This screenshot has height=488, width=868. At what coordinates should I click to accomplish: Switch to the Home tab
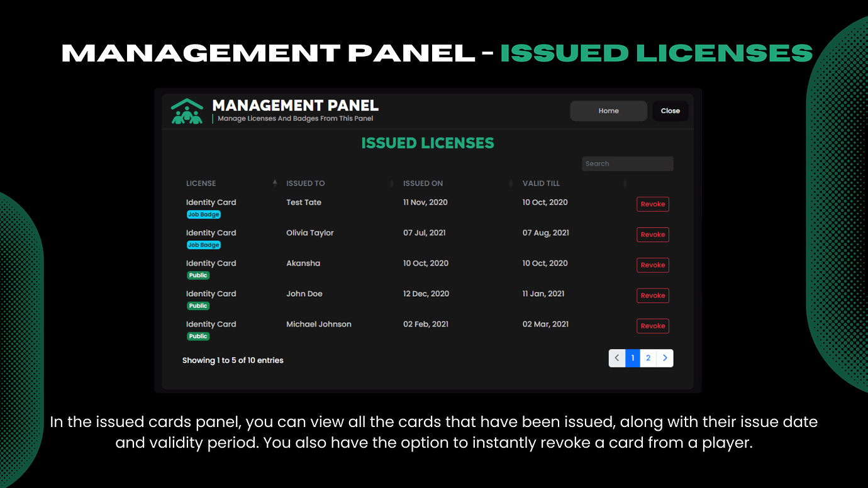608,111
